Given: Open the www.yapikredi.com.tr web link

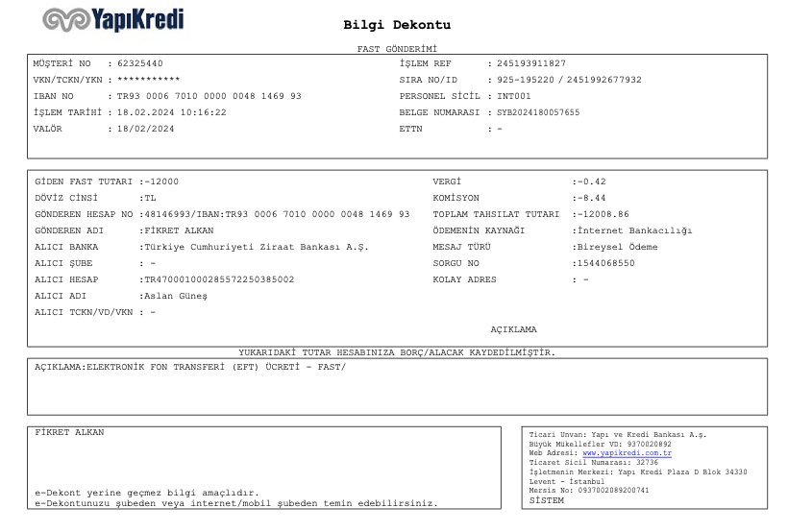Looking at the screenshot, I should point(627,452).
